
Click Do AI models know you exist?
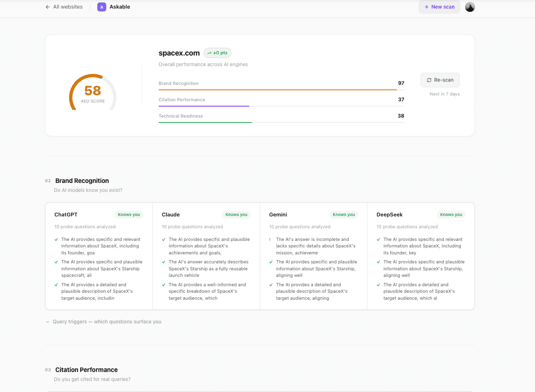click(88, 190)
